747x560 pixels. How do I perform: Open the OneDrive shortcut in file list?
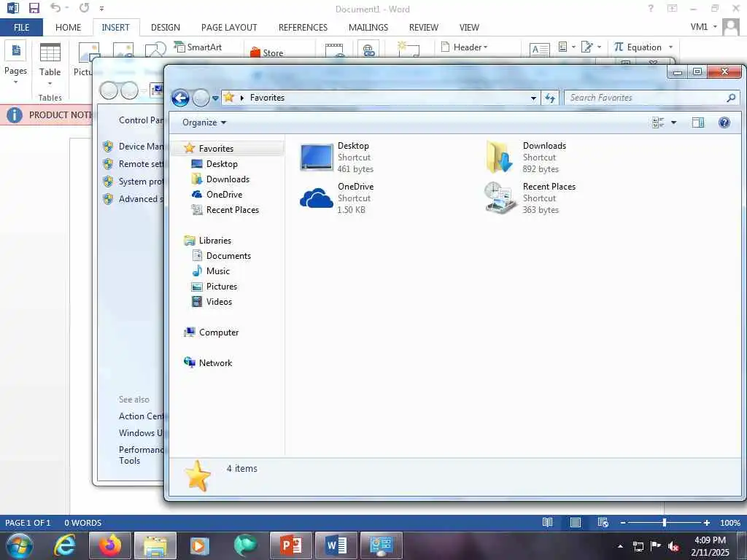(337, 198)
